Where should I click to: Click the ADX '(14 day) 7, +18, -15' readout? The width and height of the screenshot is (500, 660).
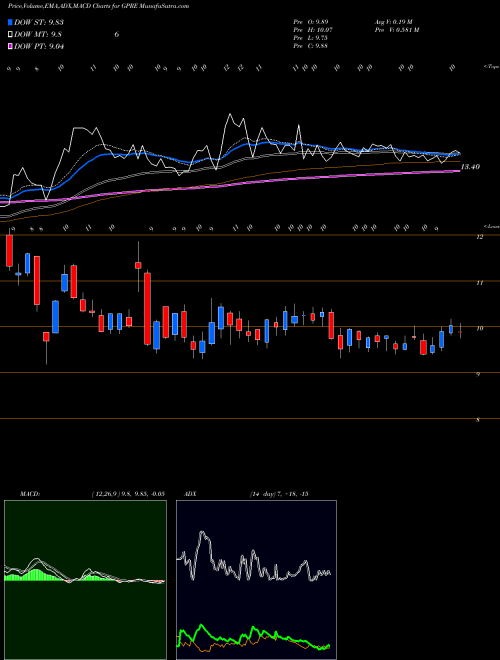tap(279, 494)
